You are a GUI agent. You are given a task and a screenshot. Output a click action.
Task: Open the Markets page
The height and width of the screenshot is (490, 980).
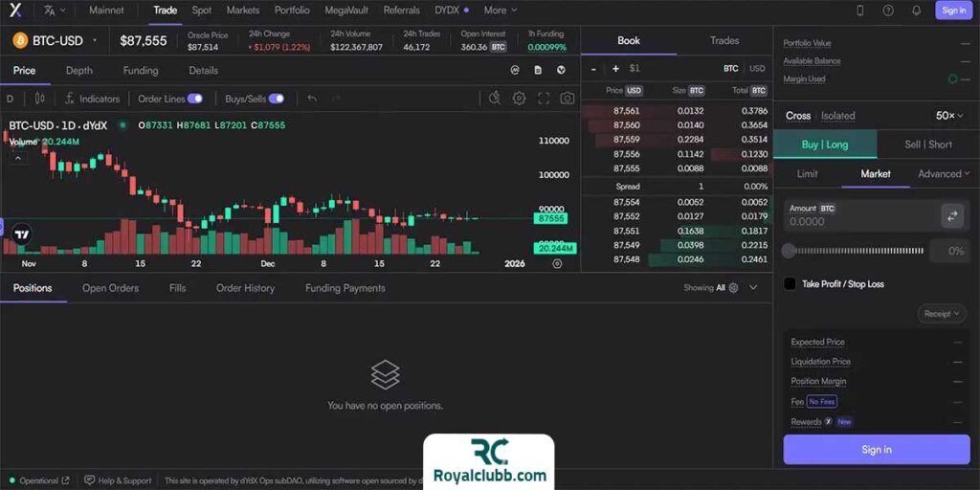[x=243, y=10]
